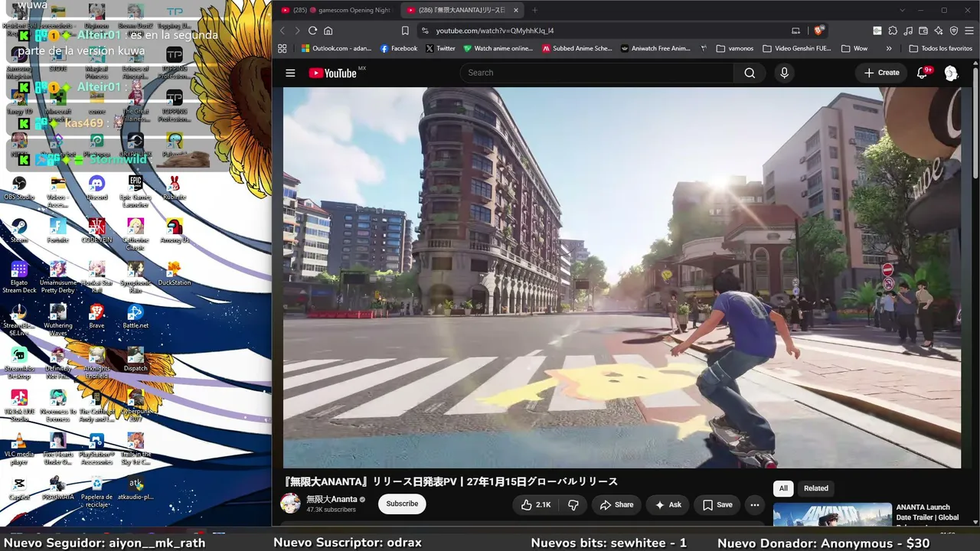Open the ANANTA Launch Date Trailer thumbnail
The width and height of the screenshot is (980, 551).
coord(832,514)
